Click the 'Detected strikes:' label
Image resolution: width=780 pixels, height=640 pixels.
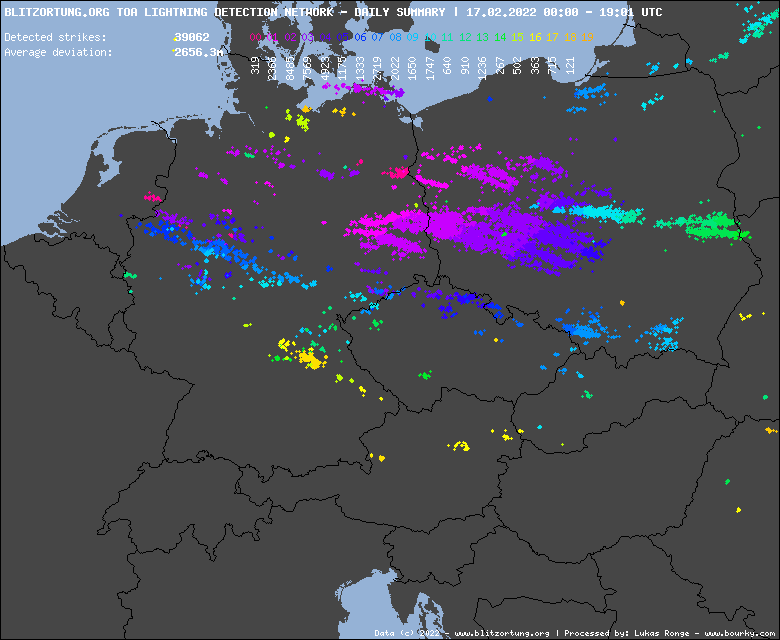pyautogui.click(x=55, y=37)
